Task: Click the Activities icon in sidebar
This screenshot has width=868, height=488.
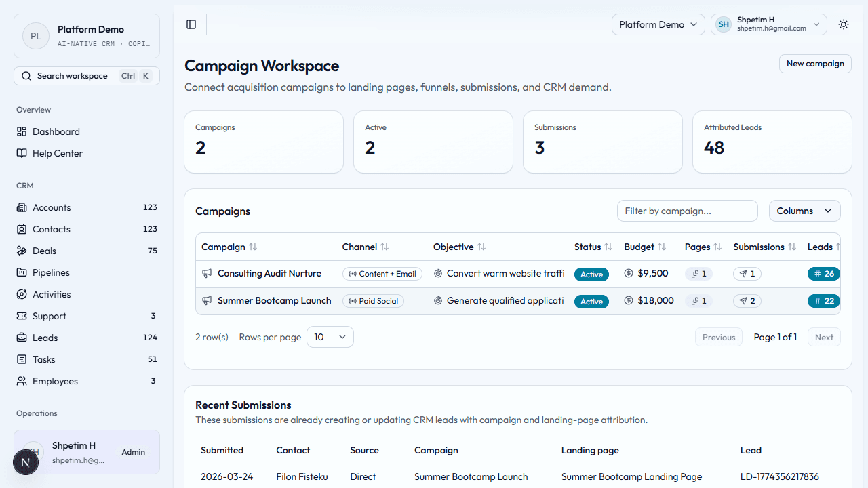Action: tap(22, 294)
